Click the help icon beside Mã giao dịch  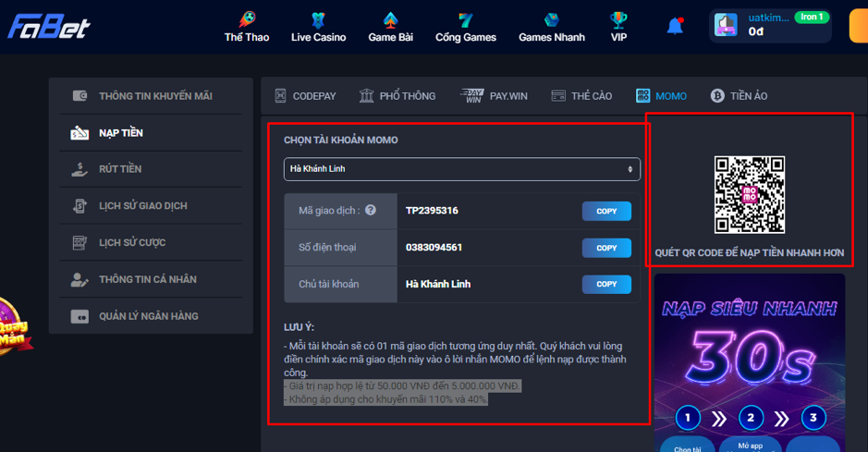point(371,211)
